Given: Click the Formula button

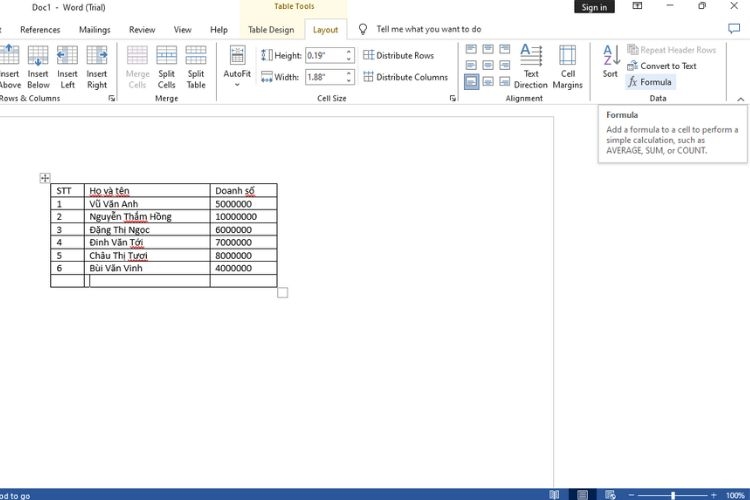Looking at the screenshot, I should click(650, 82).
